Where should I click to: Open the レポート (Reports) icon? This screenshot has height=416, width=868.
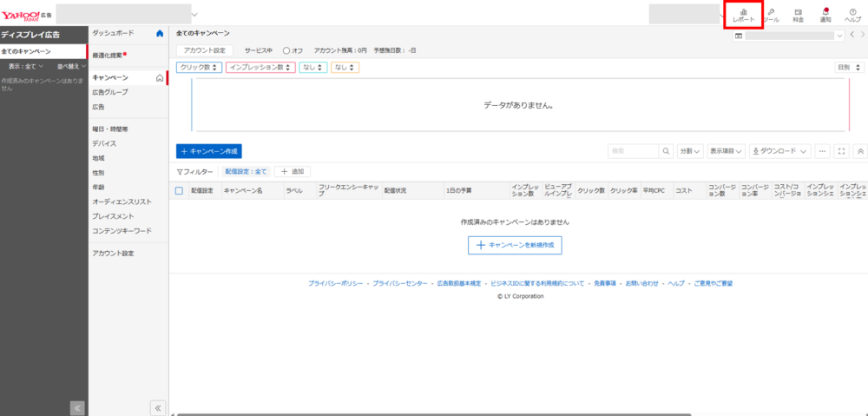[x=743, y=15]
